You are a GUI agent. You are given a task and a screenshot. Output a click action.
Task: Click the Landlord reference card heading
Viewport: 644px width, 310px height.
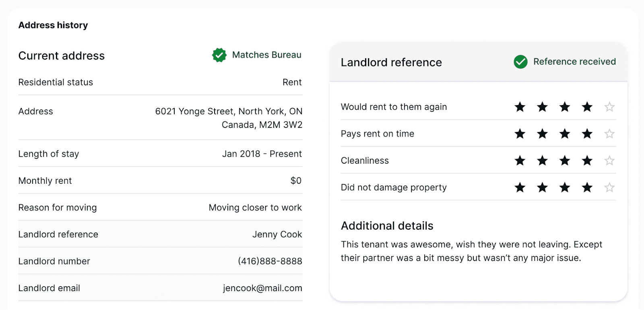coord(391,63)
